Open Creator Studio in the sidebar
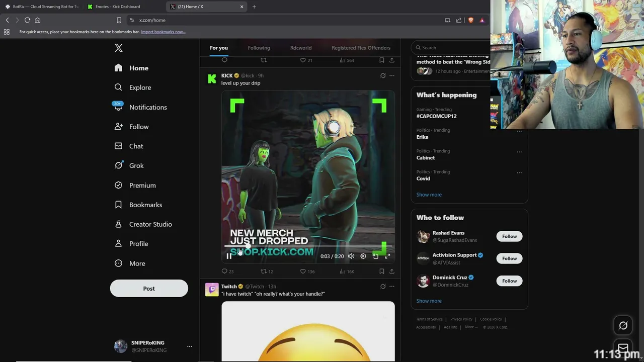Screen dimensions: 644x362 click(143, 224)
